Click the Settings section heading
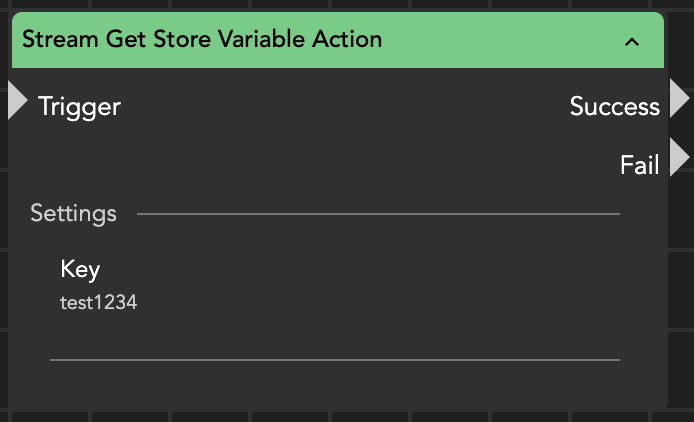 point(73,213)
